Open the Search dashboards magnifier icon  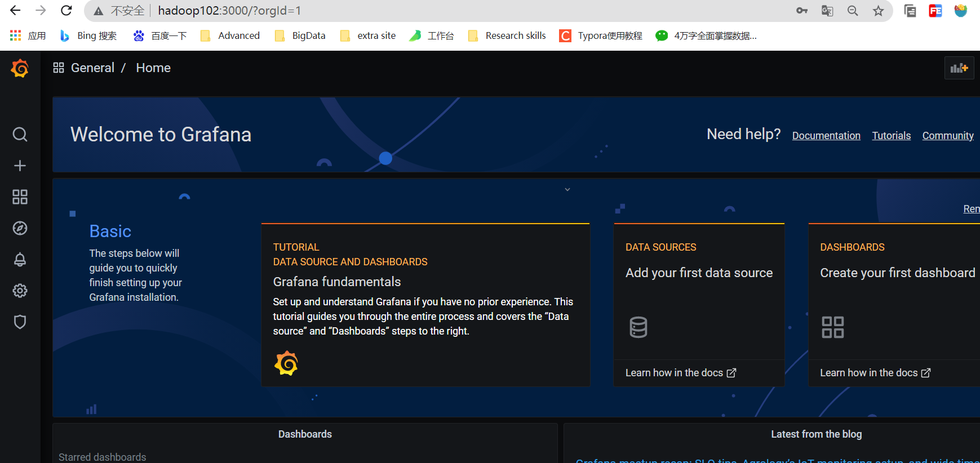pos(20,134)
